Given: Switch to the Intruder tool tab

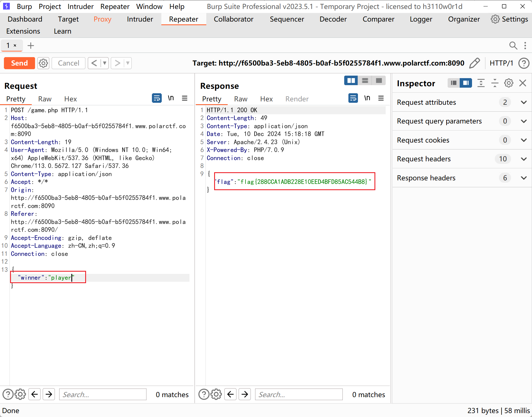Looking at the screenshot, I should click(140, 19).
